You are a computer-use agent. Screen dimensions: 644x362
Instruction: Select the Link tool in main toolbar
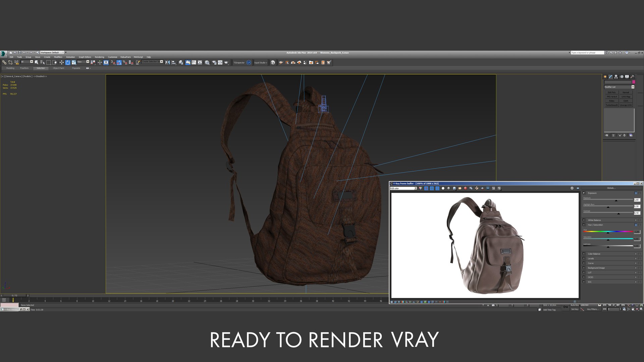click(4, 62)
